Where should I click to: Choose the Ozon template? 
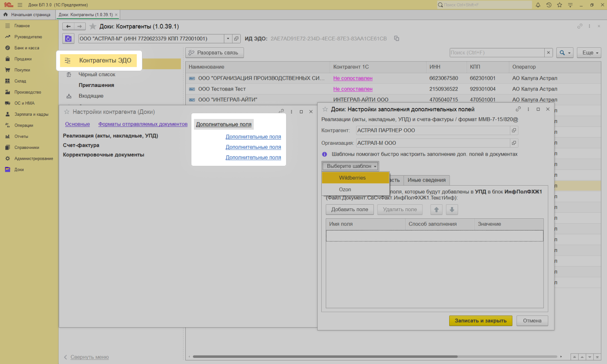click(x=345, y=189)
